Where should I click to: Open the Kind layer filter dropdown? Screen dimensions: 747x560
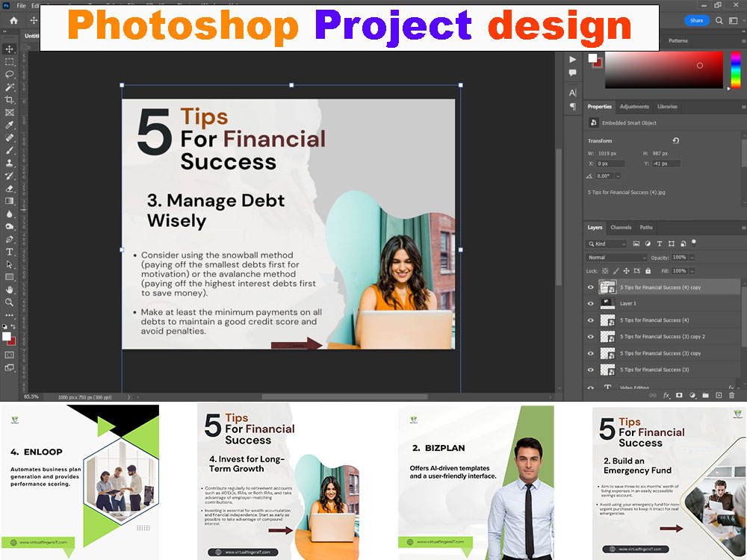click(607, 244)
